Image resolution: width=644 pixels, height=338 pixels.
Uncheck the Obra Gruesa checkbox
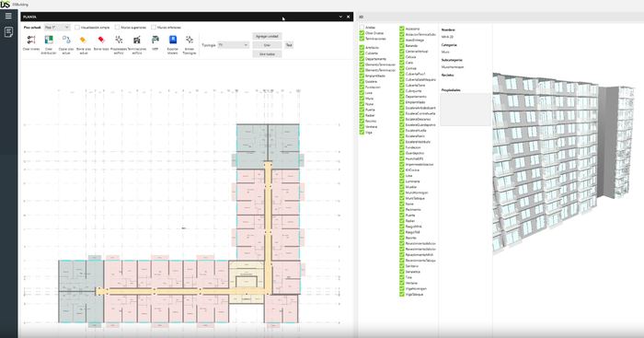tap(362, 33)
